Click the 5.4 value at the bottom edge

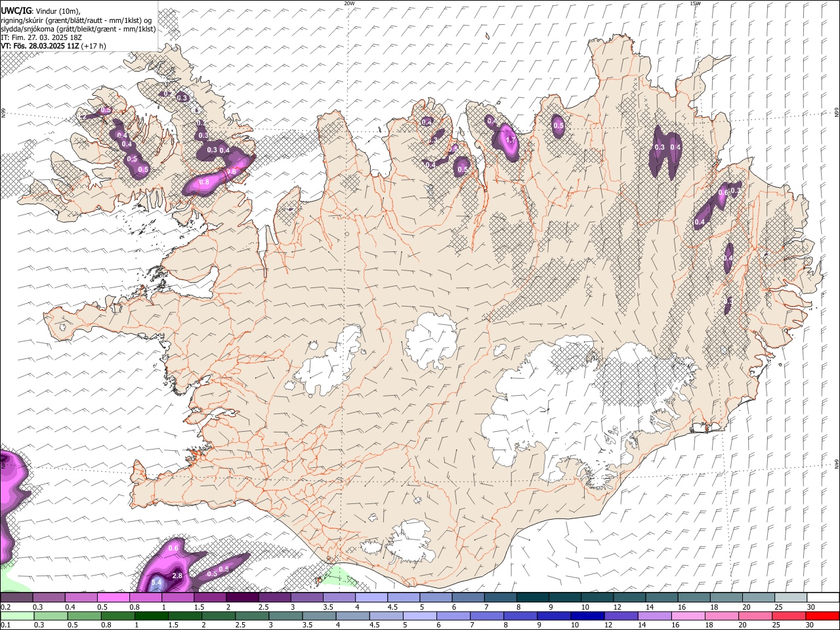point(156,582)
